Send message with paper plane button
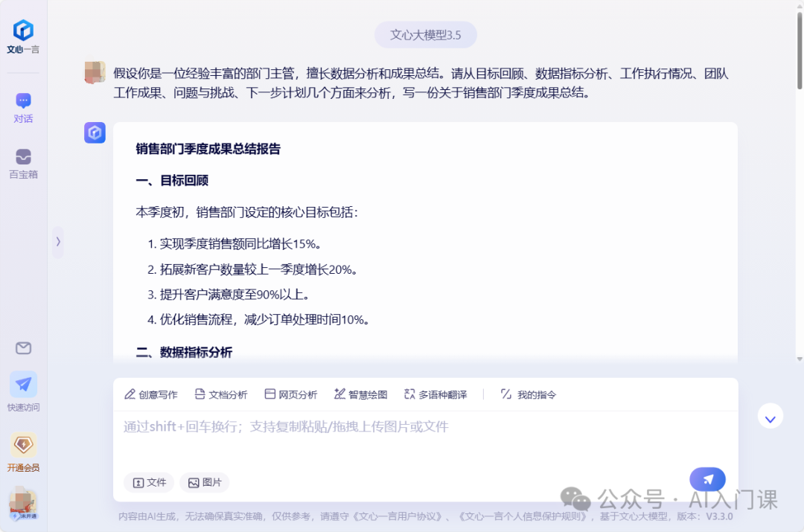The width and height of the screenshot is (804, 532). [708, 479]
